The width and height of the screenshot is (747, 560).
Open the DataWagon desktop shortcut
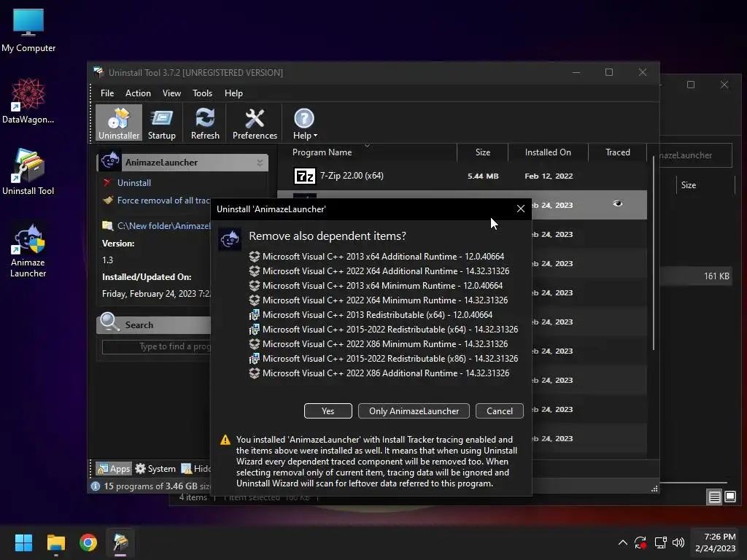tap(28, 101)
